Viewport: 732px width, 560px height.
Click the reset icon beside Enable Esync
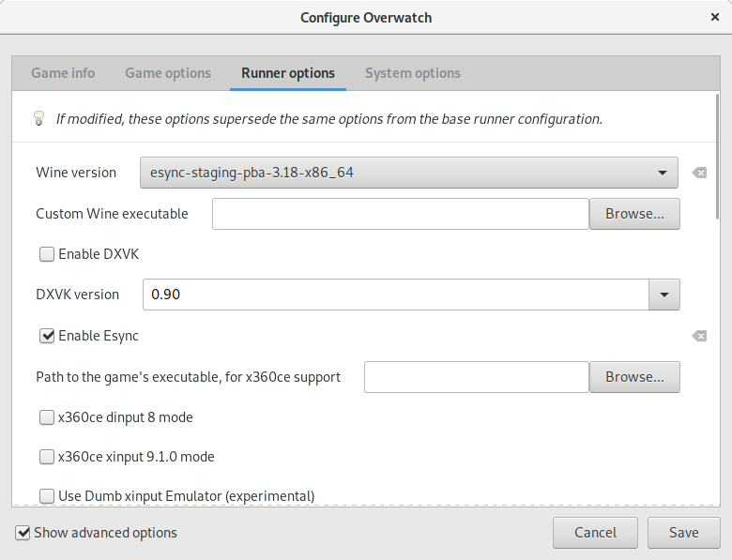tap(699, 336)
